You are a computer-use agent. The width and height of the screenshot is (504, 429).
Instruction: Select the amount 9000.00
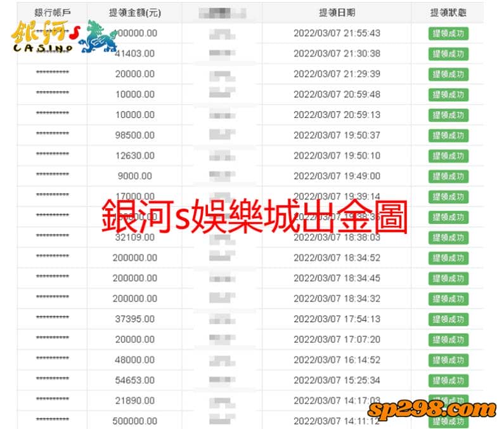(135, 176)
